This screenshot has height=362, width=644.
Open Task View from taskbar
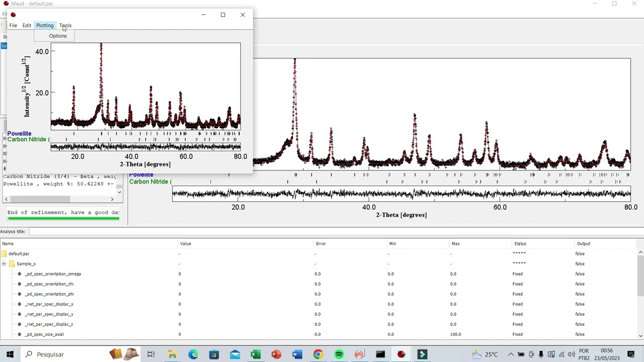(x=150, y=354)
